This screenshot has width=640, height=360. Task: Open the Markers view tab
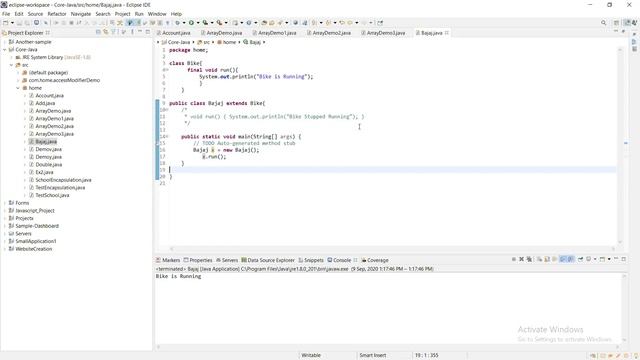168,260
